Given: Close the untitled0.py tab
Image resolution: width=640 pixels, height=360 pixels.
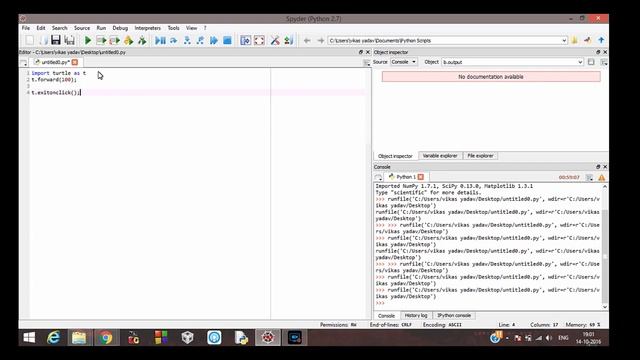Looking at the screenshot, I should 75,62.
